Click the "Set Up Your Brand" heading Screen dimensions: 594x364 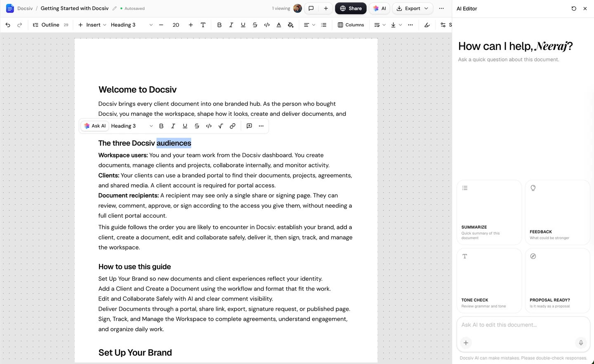point(135,352)
